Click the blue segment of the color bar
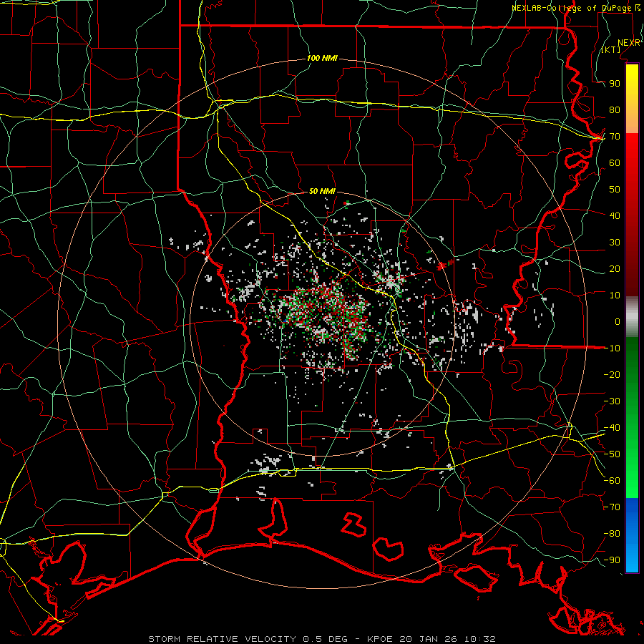Screen dimensions: 644x644 pyautogui.click(x=632, y=534)
